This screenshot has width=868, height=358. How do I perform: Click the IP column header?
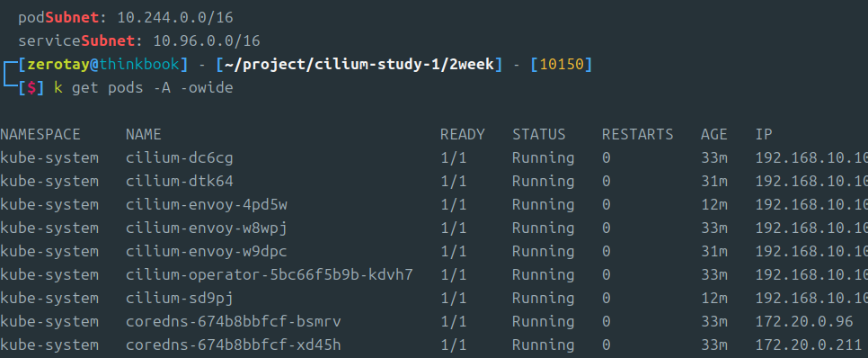tap(764, 134)
